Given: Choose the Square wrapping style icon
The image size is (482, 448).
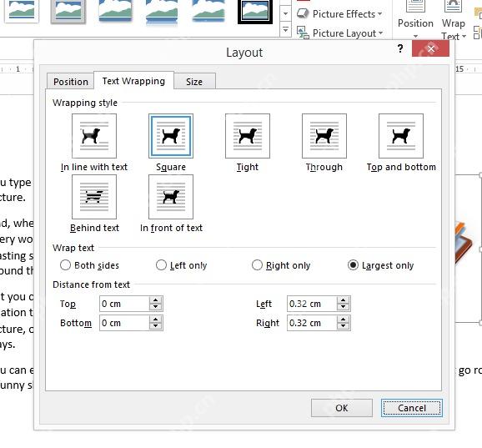Looking at the screenshot, I should (x=171, y=136).
